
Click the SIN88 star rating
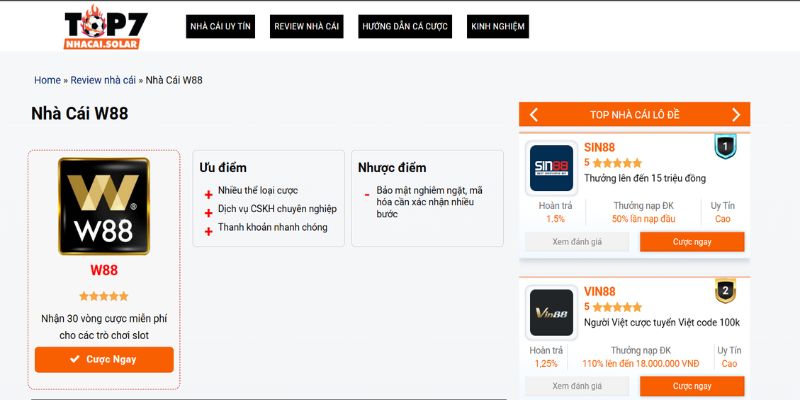(617, 163)
